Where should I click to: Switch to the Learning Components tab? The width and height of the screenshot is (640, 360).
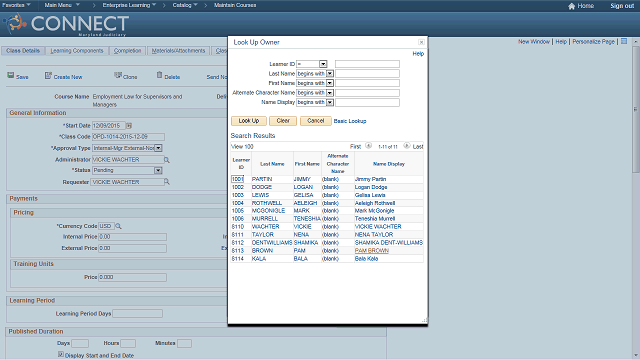point(77,51)
